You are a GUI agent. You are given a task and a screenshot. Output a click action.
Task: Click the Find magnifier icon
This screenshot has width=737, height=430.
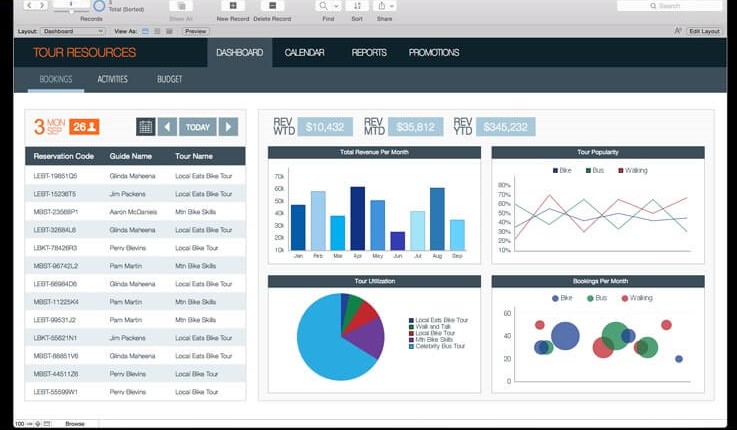pyautogui.click(x=323, y=6)
